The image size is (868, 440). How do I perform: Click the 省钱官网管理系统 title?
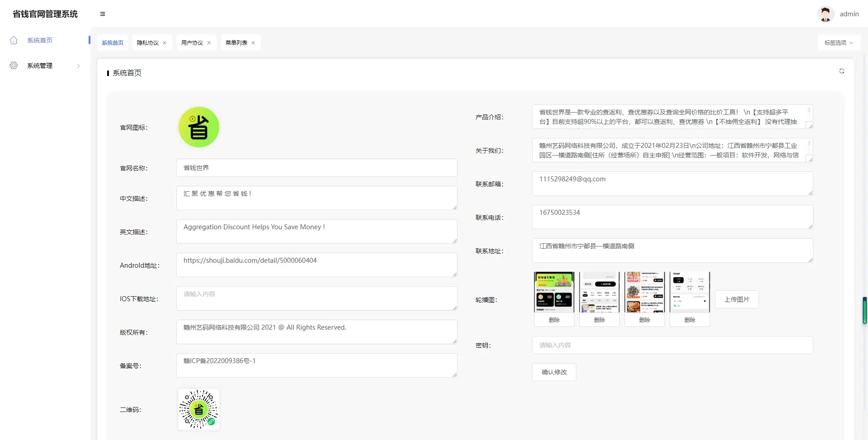(x=45, y=14)
